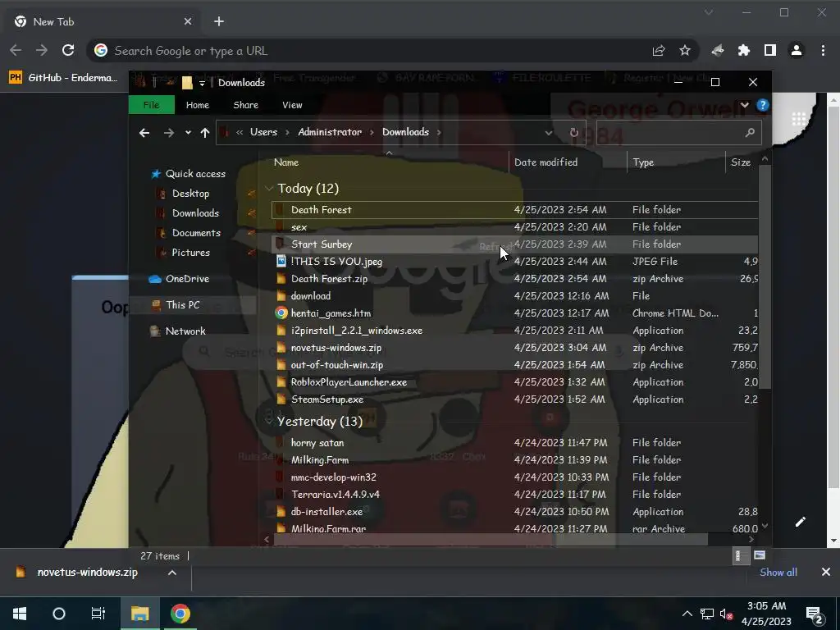Open the File tab in Explorer
Viewport: 840px width, 630px height.
pos(152,105)
